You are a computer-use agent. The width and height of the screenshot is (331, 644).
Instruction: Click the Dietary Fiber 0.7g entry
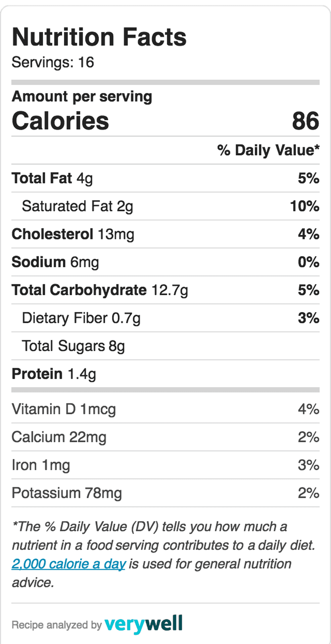click(81, 318)
